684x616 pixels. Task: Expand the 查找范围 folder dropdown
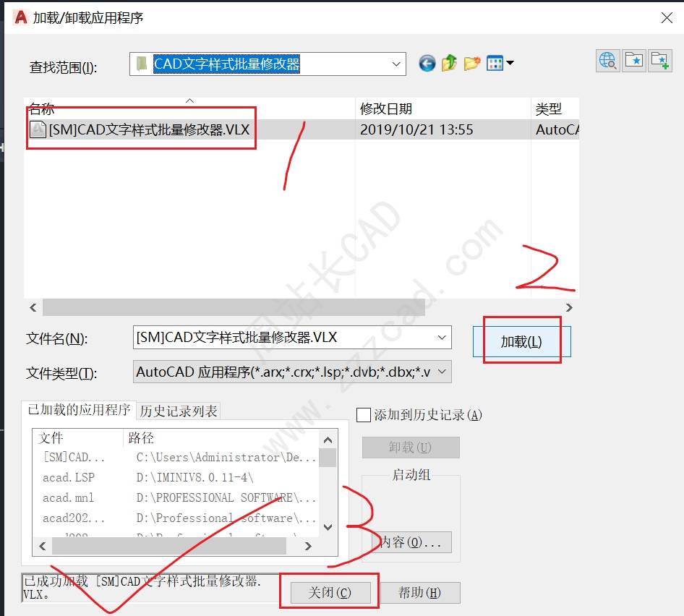coord(396,64)
